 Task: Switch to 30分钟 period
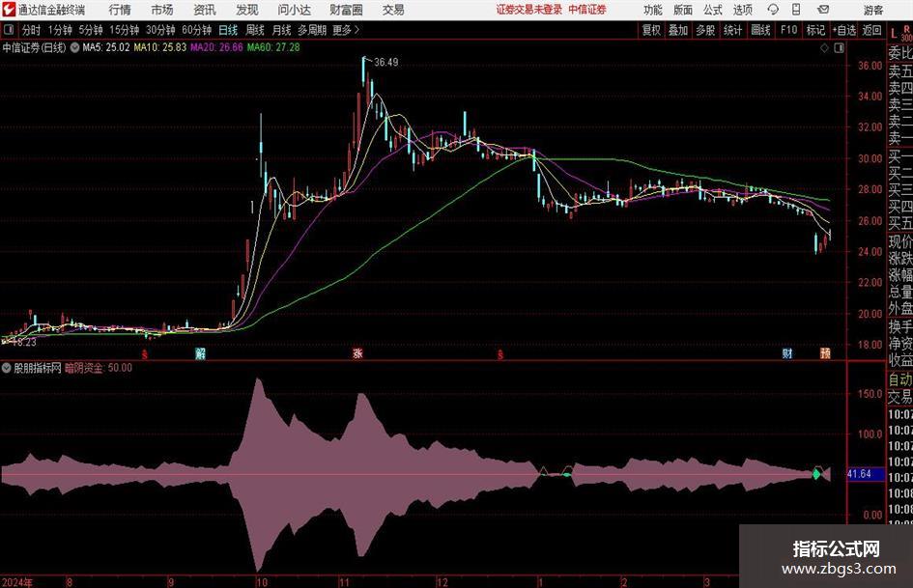point(160,30)
